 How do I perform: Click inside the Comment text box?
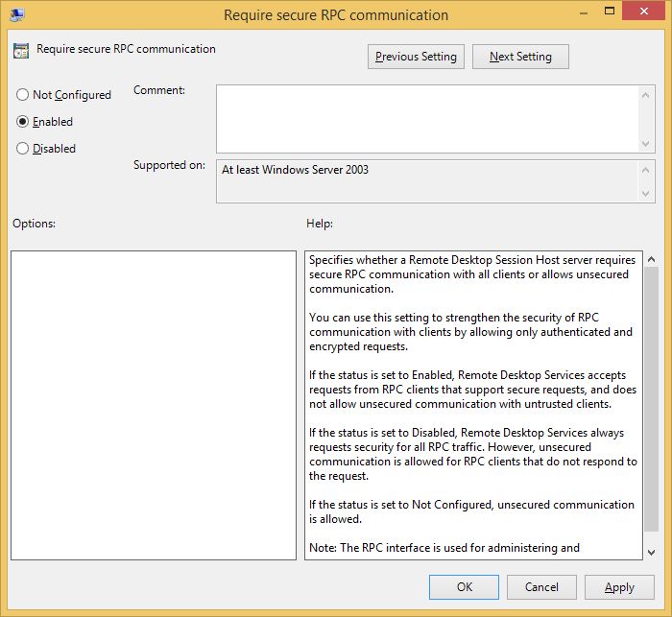click(427, 118)
